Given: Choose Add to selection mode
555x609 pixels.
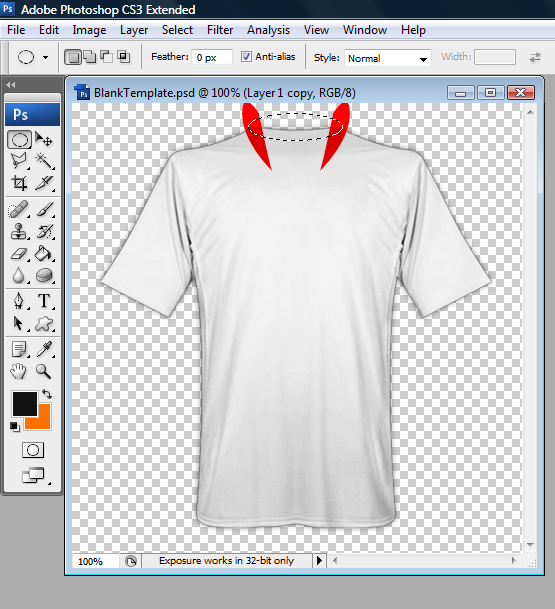Looking at the screenshot, I should (90, 57).
